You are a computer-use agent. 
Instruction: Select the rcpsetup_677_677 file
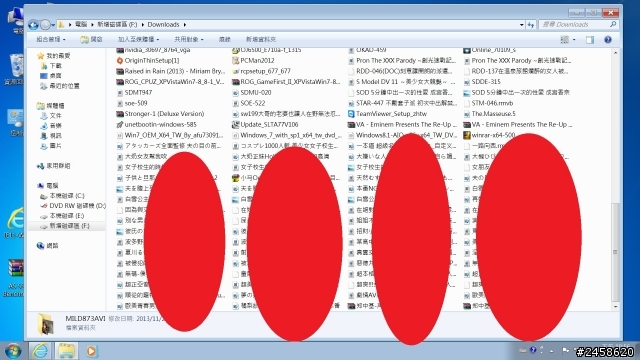coord(261,71)
